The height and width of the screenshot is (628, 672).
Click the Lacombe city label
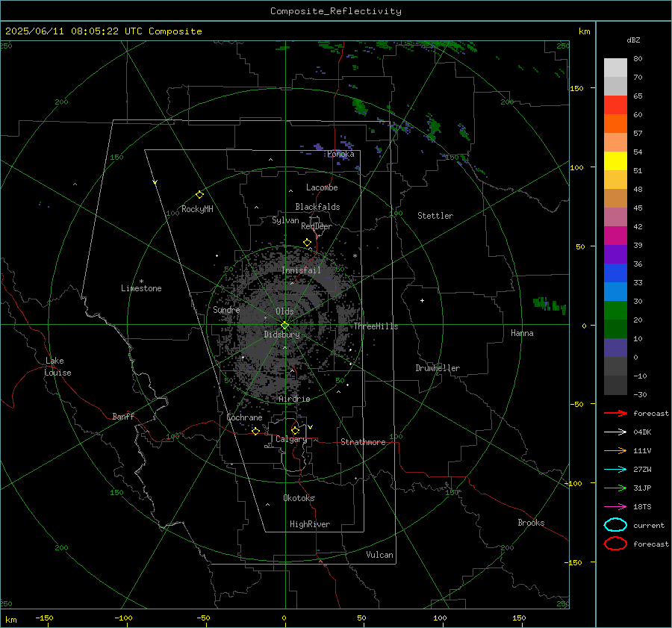(322, 187)
